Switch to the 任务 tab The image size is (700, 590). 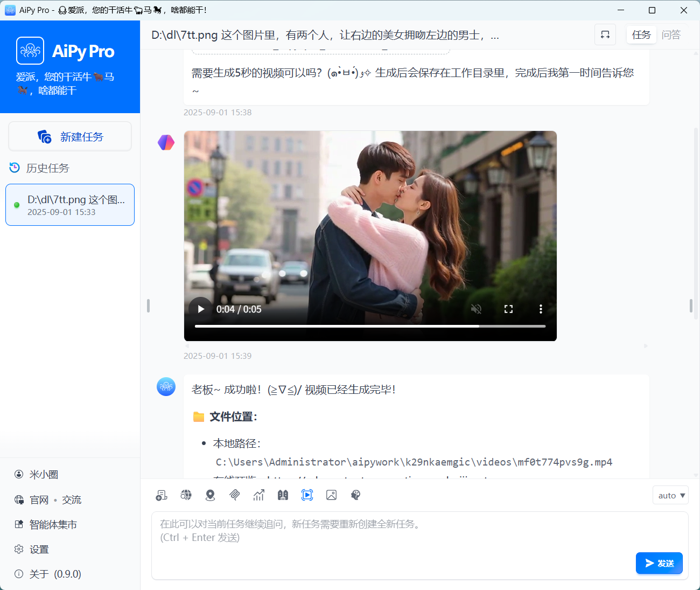tap(641, 35)
